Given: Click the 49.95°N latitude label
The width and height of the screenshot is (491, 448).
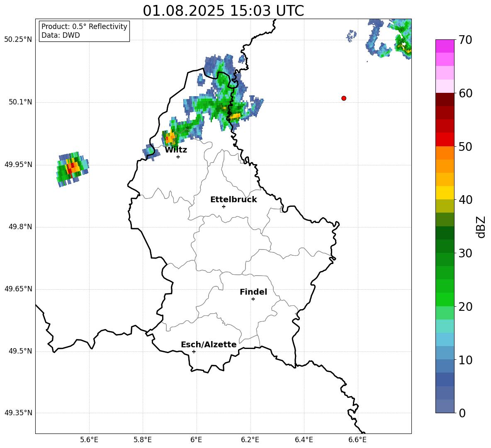Looking at the screenshot, I should pos(18,164).
